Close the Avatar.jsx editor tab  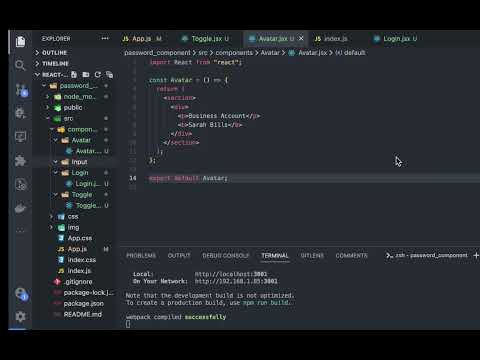pos(301,39)
